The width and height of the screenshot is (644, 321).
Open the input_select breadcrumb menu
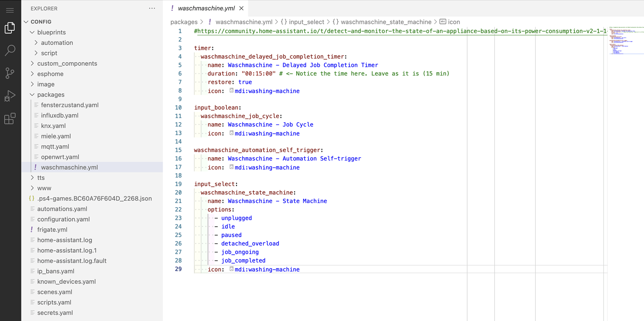pyautogui.click(x=306, y=21)
